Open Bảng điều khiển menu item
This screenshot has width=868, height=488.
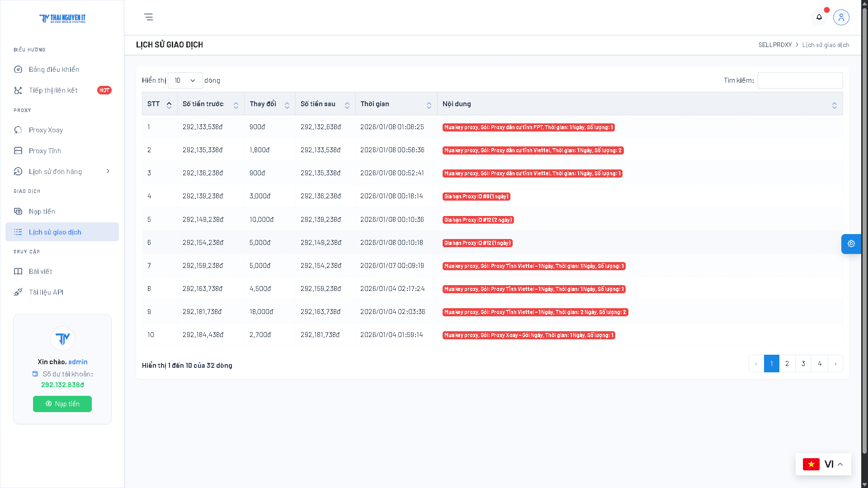pos(62,69)
